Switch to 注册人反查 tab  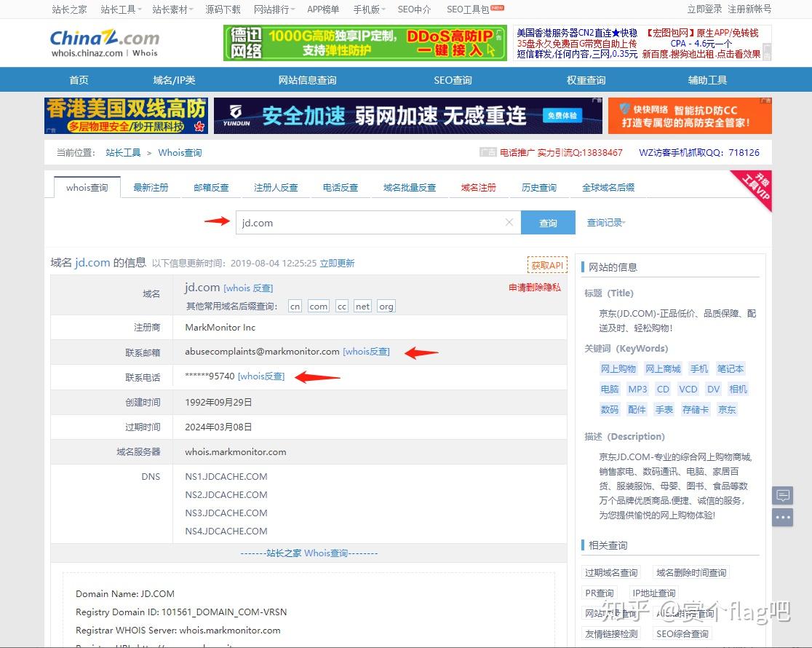point(276,187)
